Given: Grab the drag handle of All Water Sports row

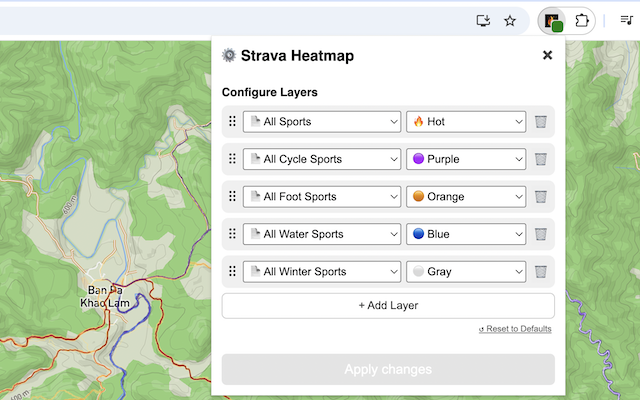Looking at the screenshot, I should click(232, 234).
